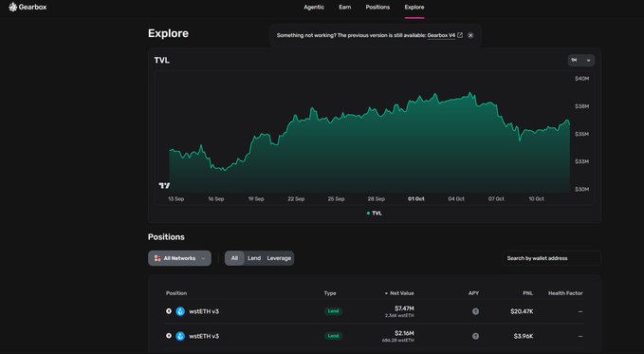Click the TVL chart title
This screenshot has width=644, height=354.
coord(162,61)
